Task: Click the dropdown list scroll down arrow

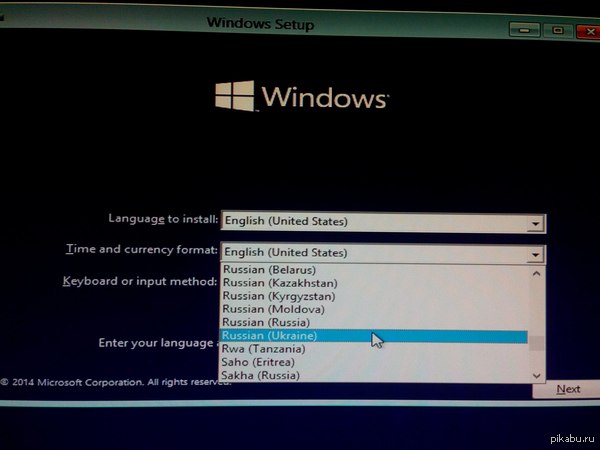Action: point(536,376)
